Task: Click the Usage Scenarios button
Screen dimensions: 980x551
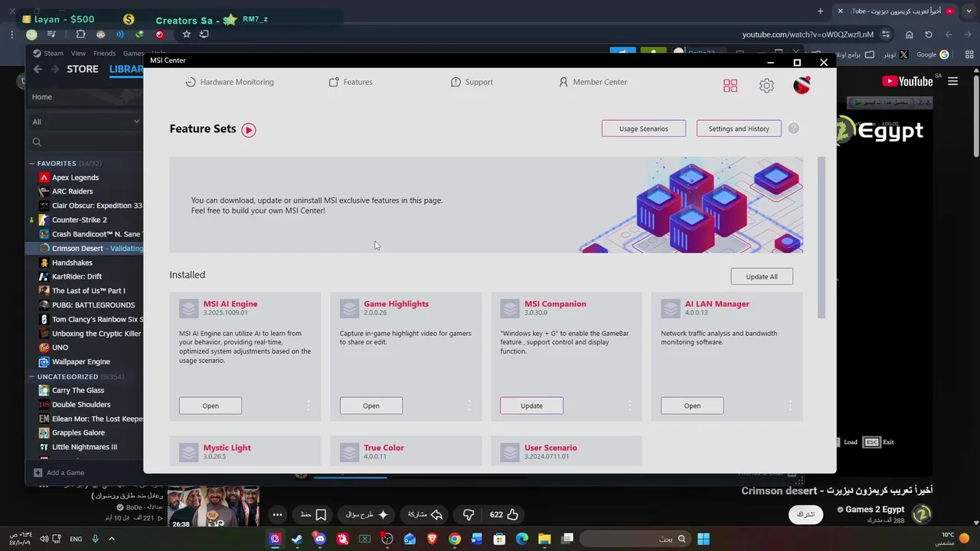Action: [644, 129]
